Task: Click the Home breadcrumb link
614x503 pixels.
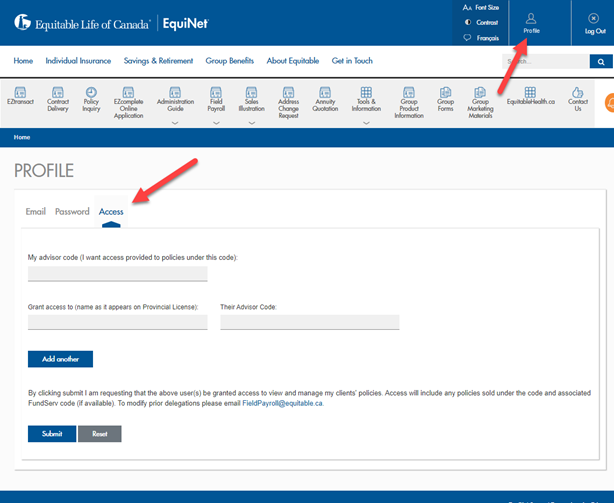Action: 22,137
